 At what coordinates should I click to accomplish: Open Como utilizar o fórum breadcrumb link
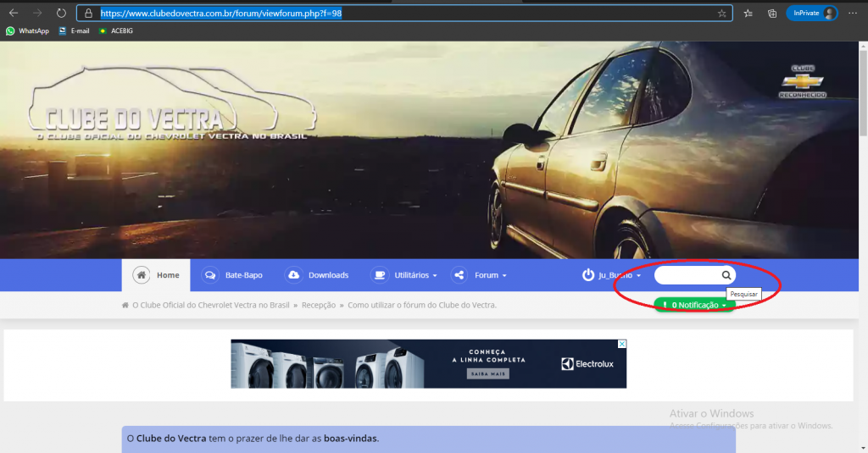(x=422, y=306)
